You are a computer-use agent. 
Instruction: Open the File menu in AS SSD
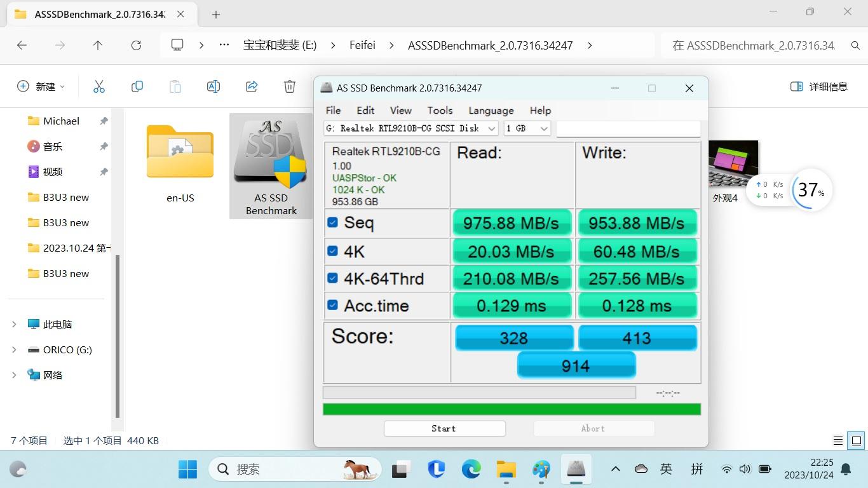click(333, 111)
